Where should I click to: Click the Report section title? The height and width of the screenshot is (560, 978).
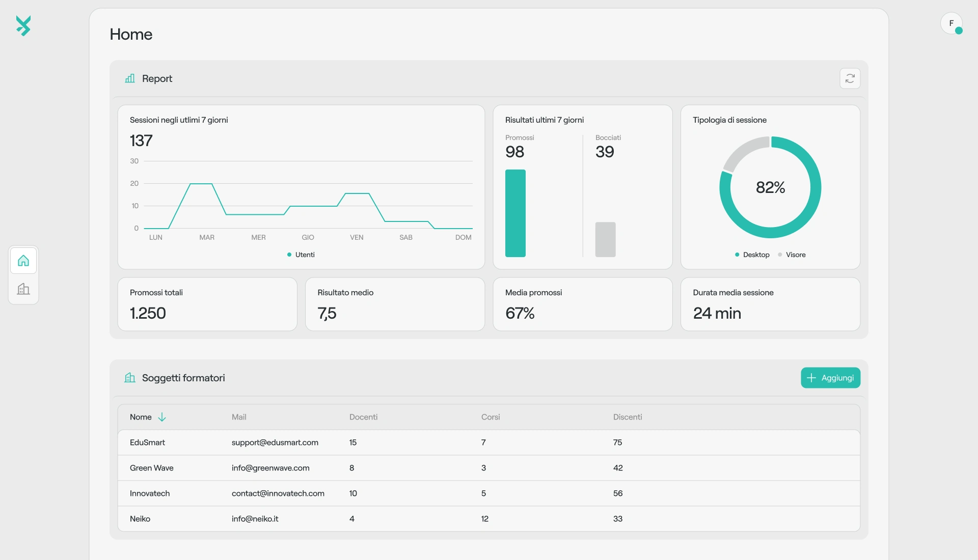(157, 78)
